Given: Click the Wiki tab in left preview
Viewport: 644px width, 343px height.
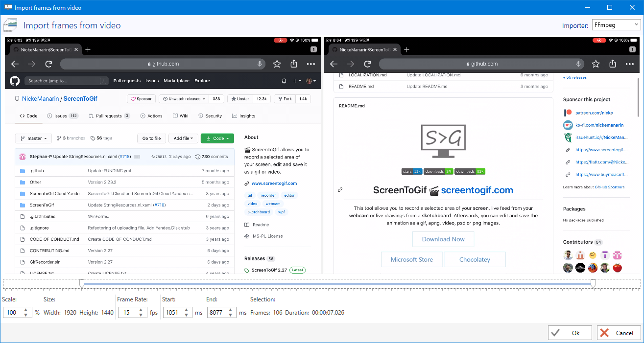Looking at the screenshot, I should tap(181, 116).
